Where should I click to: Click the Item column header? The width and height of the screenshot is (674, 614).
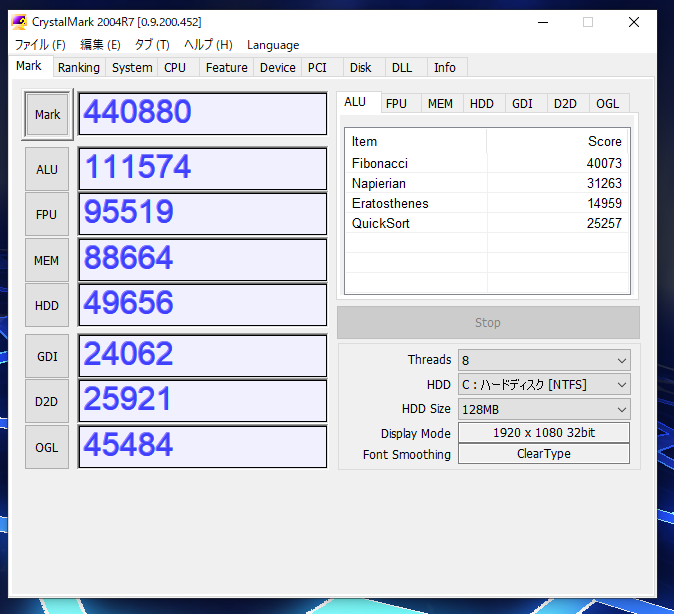[416, 141]
